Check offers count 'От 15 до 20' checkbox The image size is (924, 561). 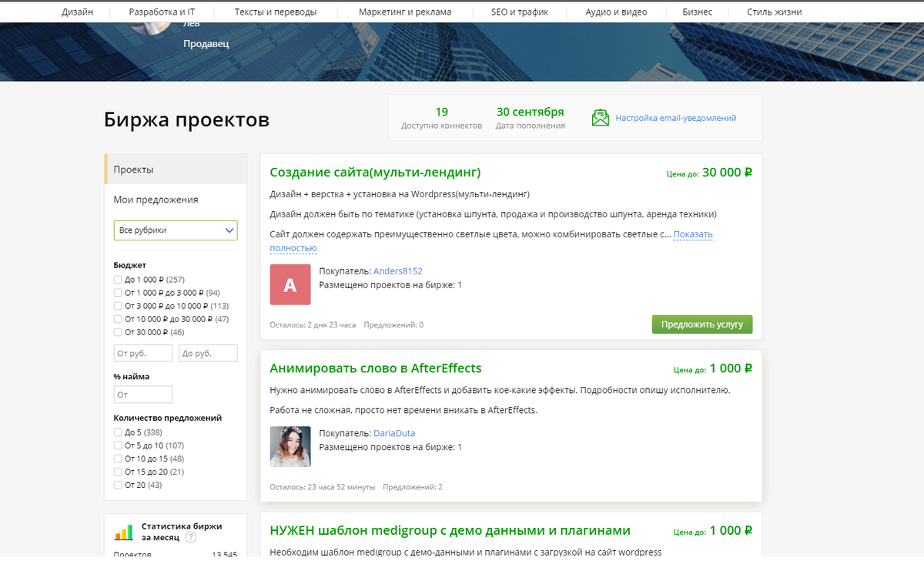(118, 472)
